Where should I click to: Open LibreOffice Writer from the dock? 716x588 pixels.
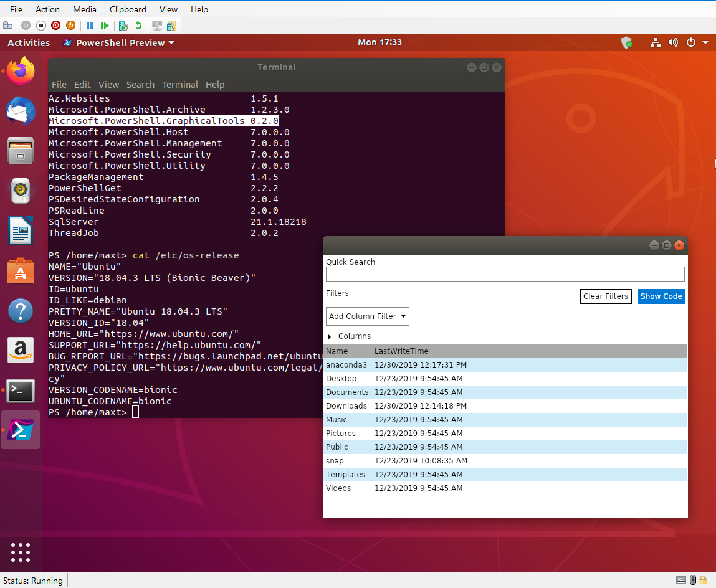pyautogui.click(x=21, y=230)
